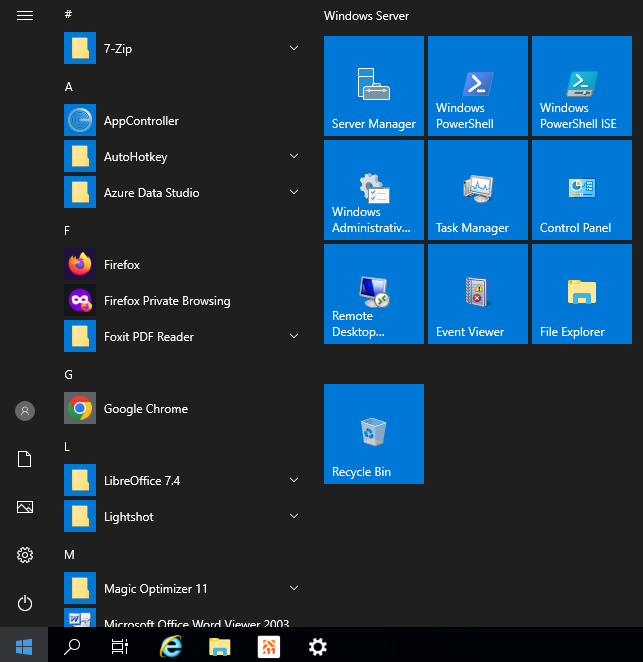The height and width of the screenshot is (662, 643).
Task: Launch the Windows PowerShell tile
Action: (478, 86)
